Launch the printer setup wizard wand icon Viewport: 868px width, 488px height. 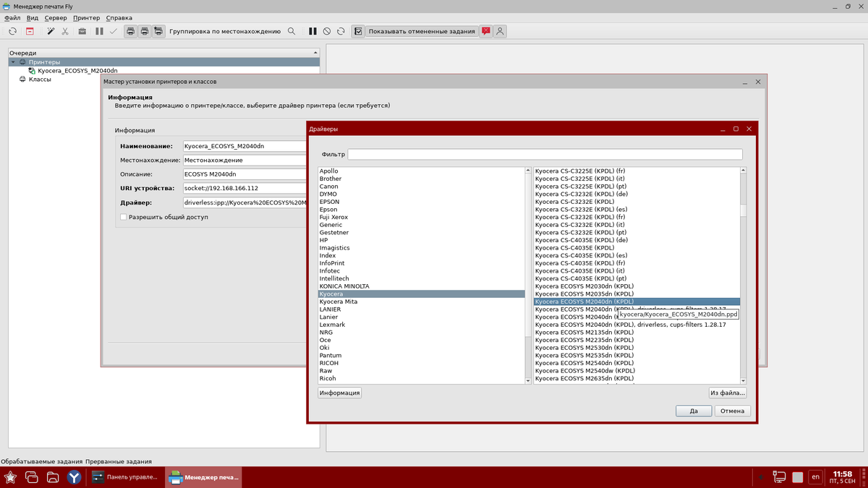tap(51, 31)
